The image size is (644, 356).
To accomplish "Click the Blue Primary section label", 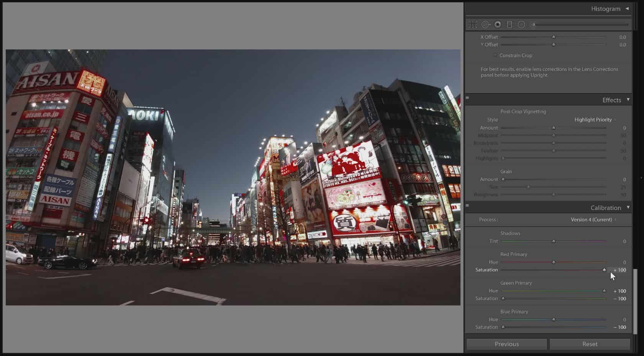I will tap(514, 312).
